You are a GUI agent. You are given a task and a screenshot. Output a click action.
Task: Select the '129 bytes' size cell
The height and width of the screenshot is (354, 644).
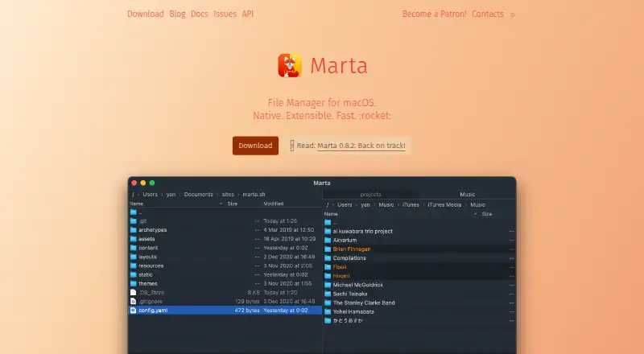(248, 302)
